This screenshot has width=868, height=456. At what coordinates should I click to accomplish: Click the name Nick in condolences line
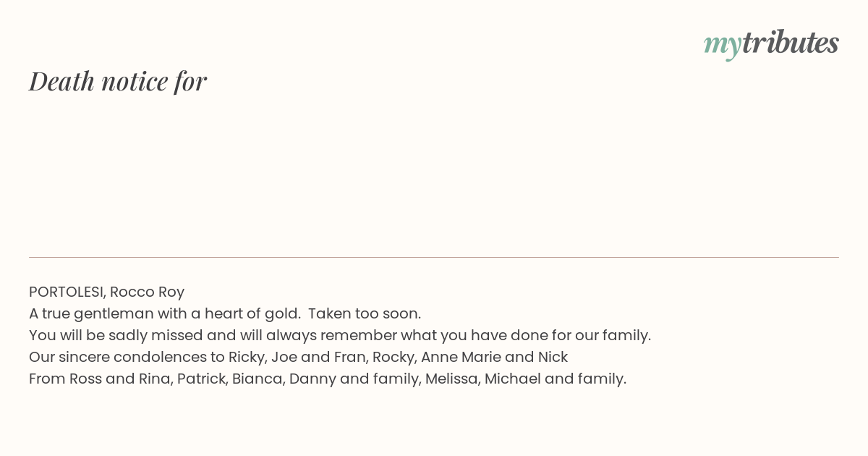[x=553, y=357]
